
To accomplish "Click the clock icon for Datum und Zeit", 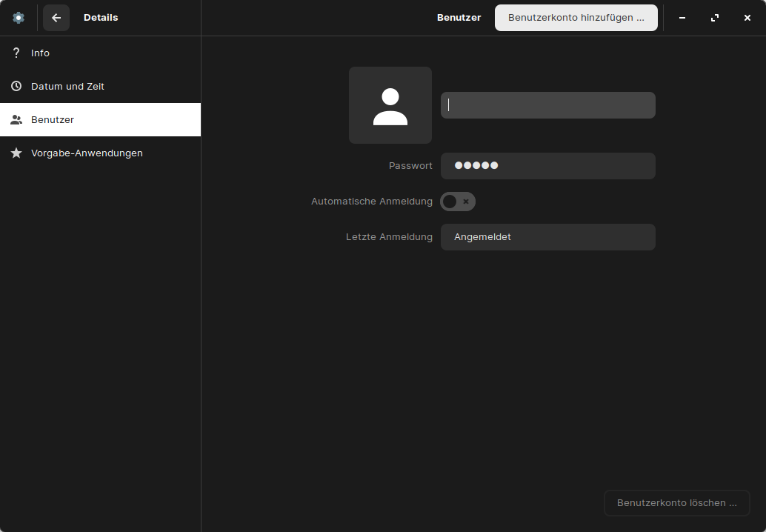I will [x=16, y=86].
